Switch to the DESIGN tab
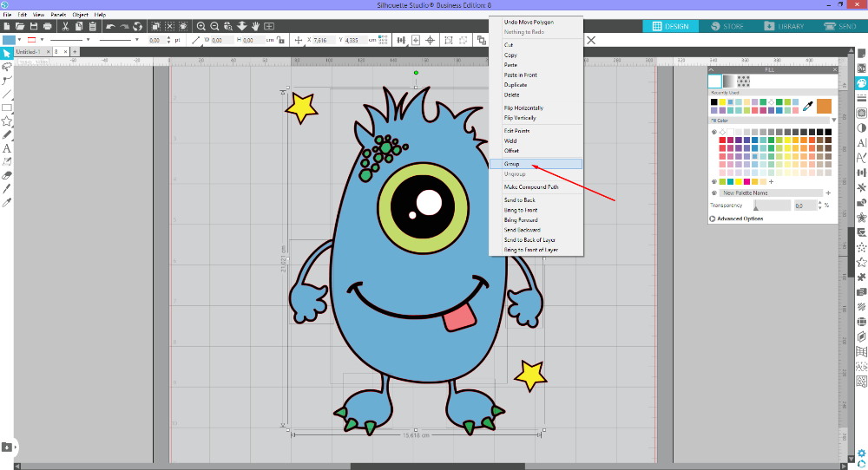This screenshot has height=470, width=868. click(670, 26)
